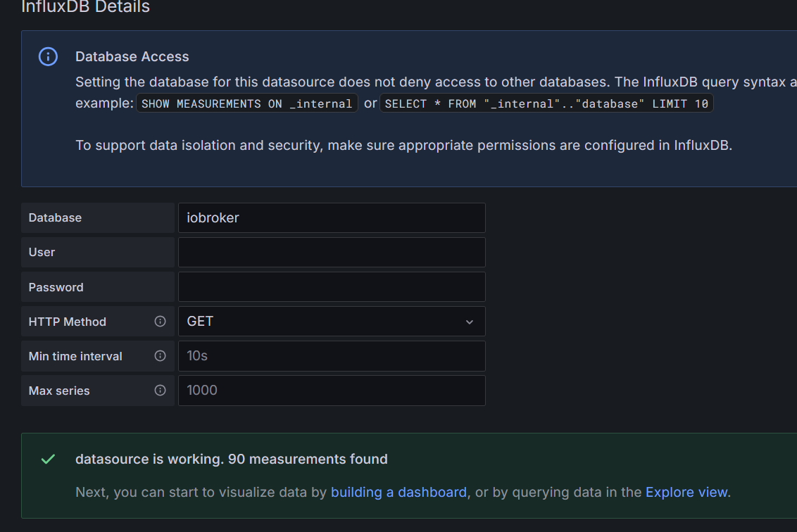The image size is (797, 532).
Task: Click the 'InfluxDB Details' section heading
Action: click(85, 7)
